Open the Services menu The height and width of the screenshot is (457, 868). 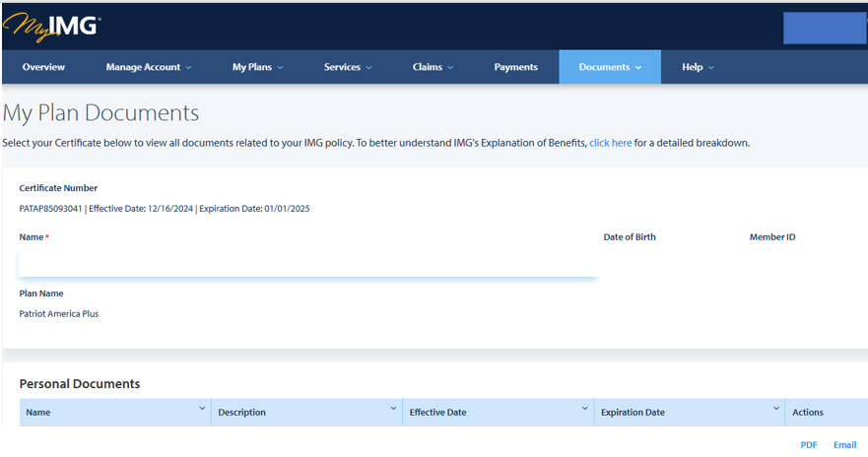click(x=348, y=67)
